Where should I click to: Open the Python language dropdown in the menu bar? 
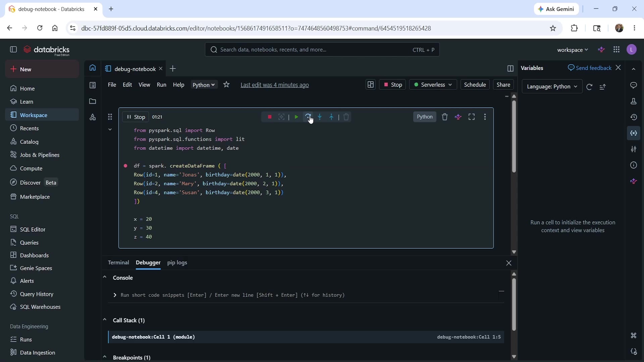(x=204, y=85)
